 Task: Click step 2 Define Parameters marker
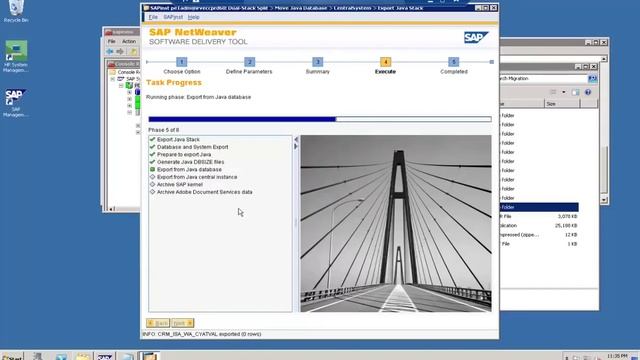[249, 62]
